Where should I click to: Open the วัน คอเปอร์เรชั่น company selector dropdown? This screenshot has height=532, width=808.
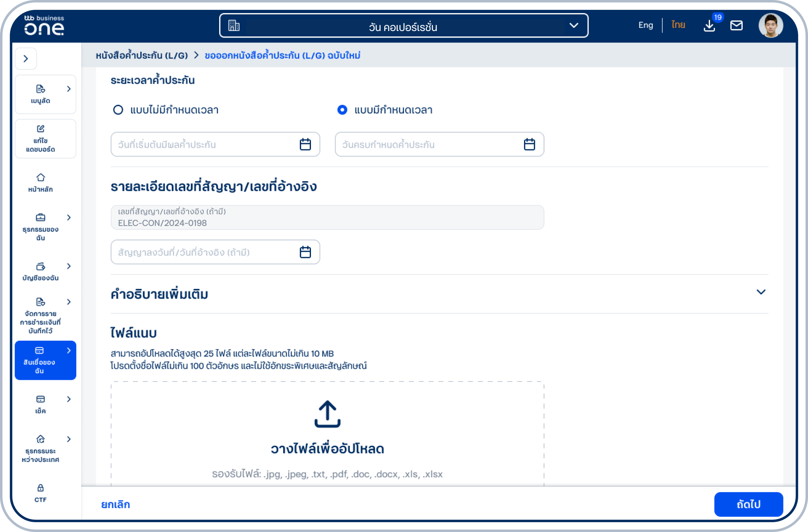pyautogui.click(x=403, y=26)
